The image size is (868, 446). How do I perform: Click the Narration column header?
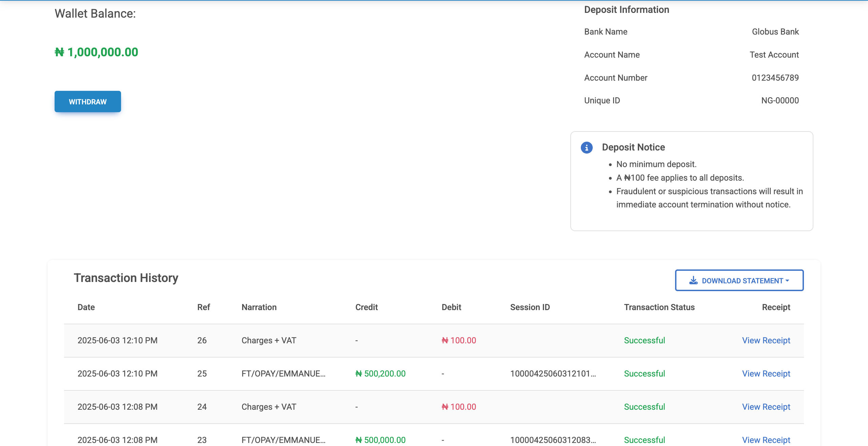(x=259, y=307)
